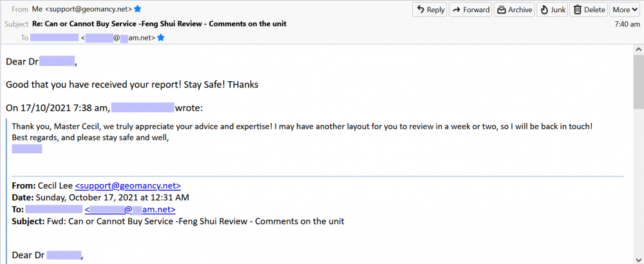Mark this email as Junk
The image size is (644, 264).
[x=551, y=10]
